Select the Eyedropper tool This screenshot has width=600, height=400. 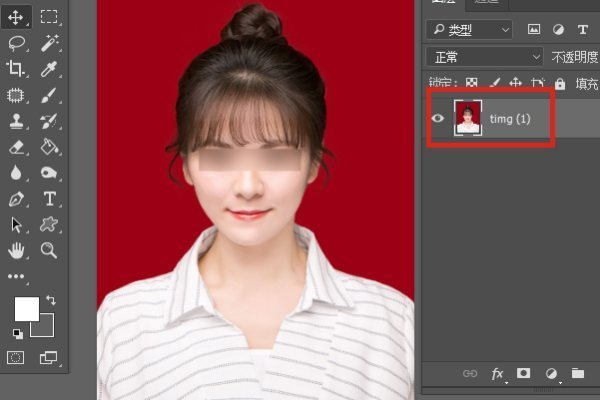point(49,69)
